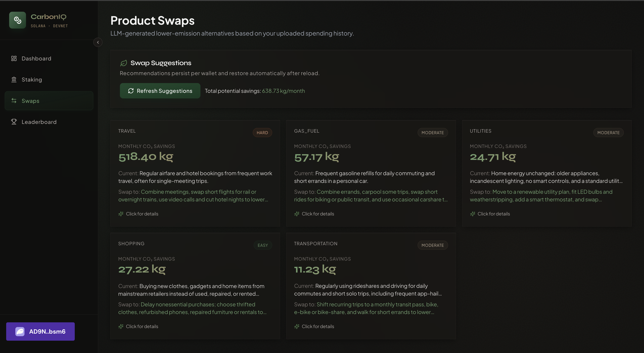The image size is (644, 353).
Task: Click the sparkle icon on the Utilities card
Action: pos(473,214)
